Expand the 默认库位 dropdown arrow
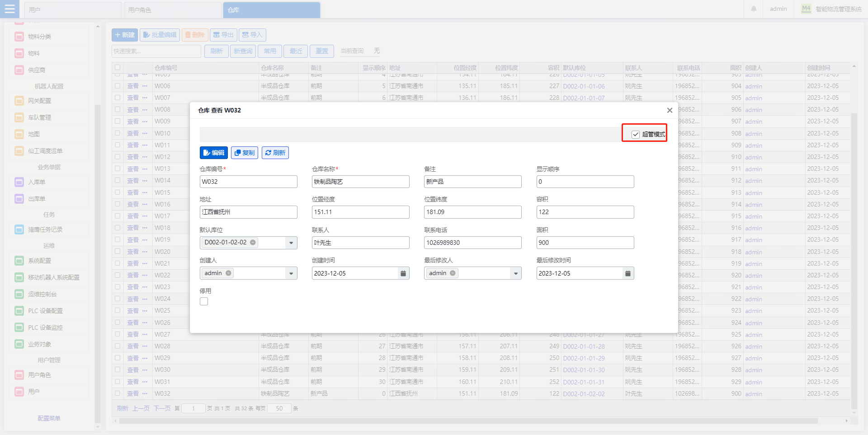This screenshot has width=868, height=435. tap(291, 243)
